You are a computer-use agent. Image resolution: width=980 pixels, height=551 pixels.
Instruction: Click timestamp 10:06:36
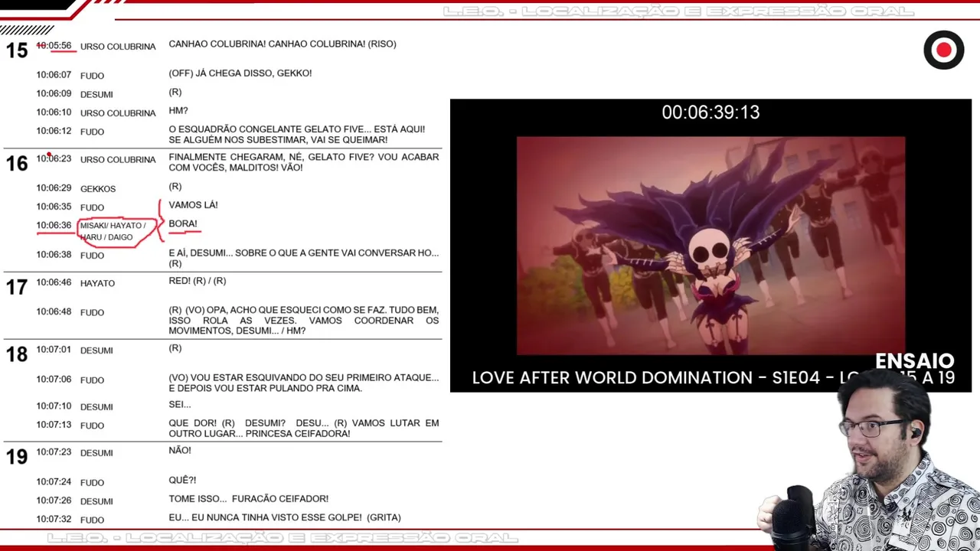point(54,225)
